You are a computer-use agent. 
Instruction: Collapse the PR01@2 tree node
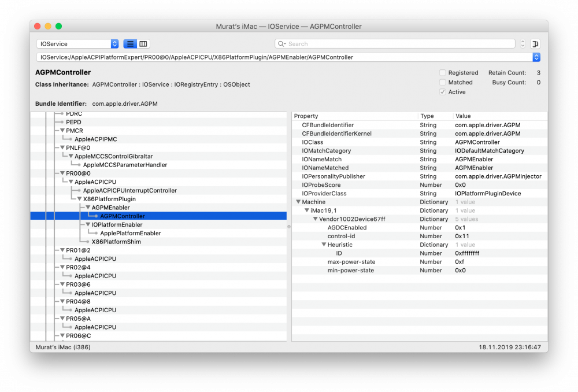click(x=62, y=250)
